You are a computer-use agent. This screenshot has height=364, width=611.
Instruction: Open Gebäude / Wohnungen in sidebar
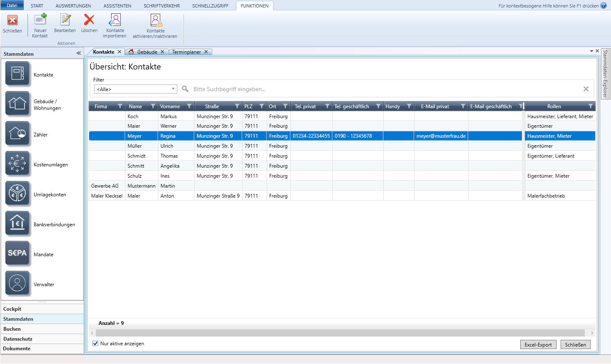point(17,104)
